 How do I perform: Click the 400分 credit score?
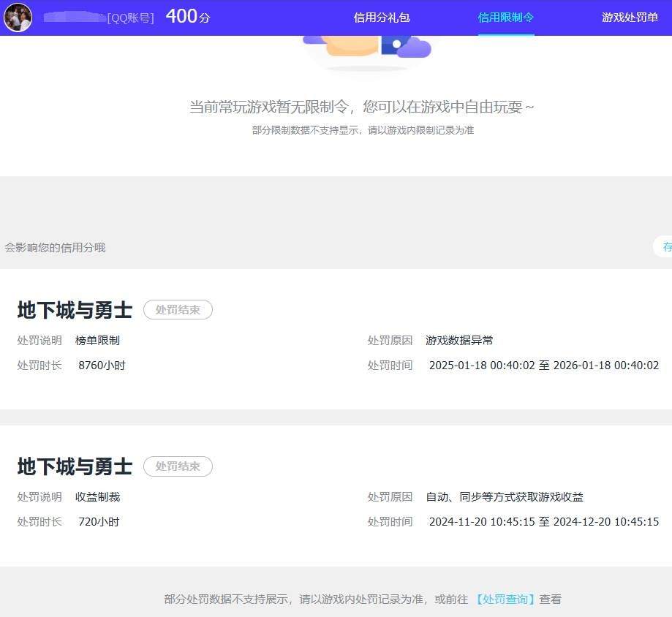pos(188,17)
